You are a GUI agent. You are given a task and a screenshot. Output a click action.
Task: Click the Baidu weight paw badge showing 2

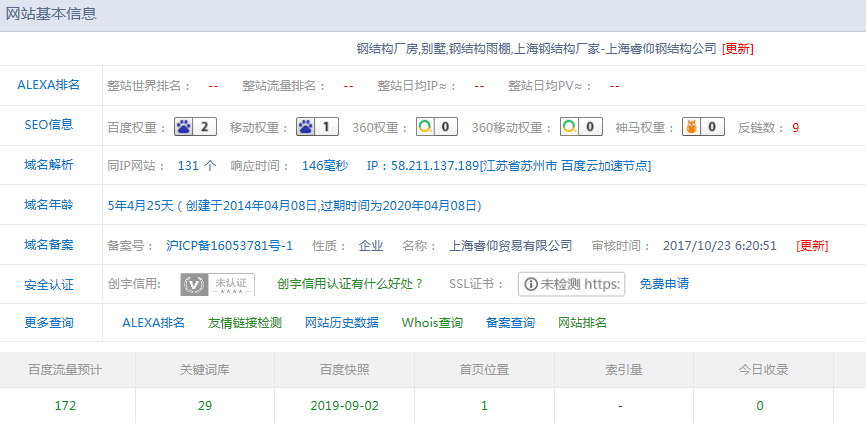click(x=196, y=127)
